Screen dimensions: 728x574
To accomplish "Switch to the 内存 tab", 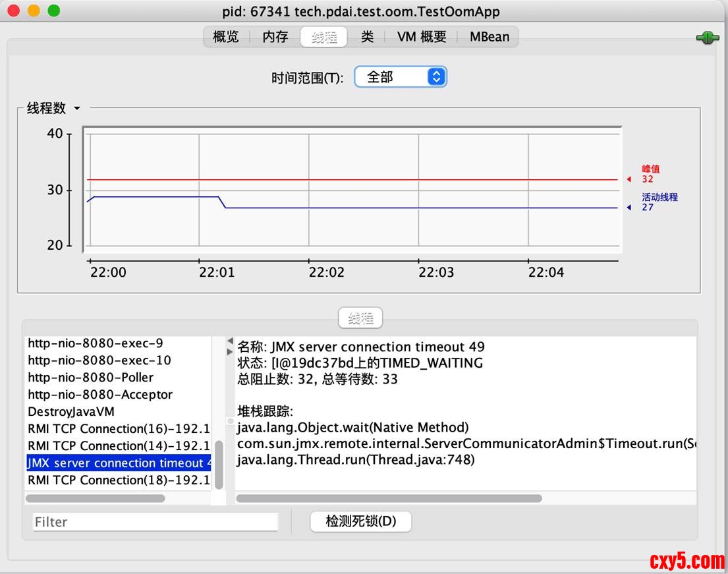I will point(275,37).
